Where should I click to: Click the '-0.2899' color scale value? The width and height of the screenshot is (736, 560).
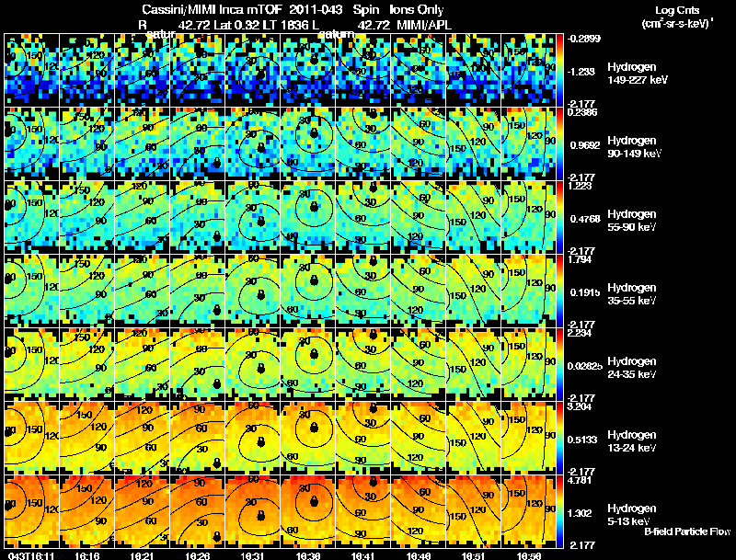(584, 39)
